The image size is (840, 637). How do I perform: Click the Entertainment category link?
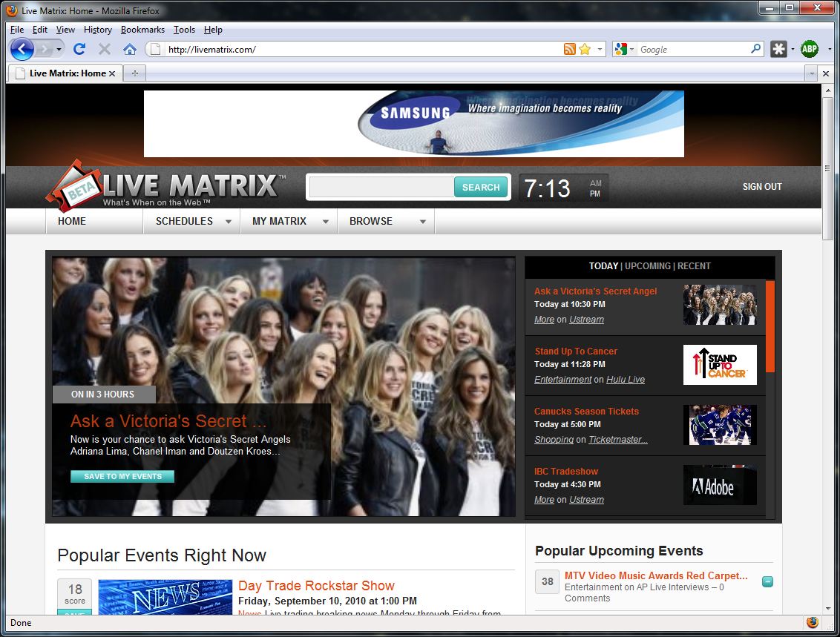562,380
